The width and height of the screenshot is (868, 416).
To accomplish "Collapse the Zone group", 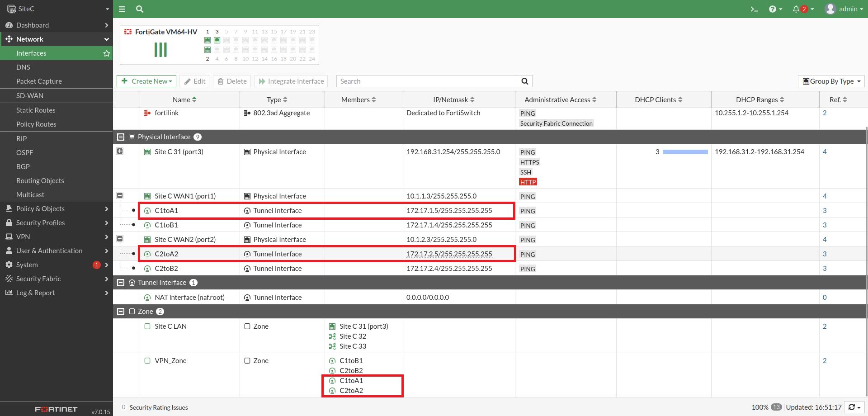I will pyautogui.click(x=121, y=312).
